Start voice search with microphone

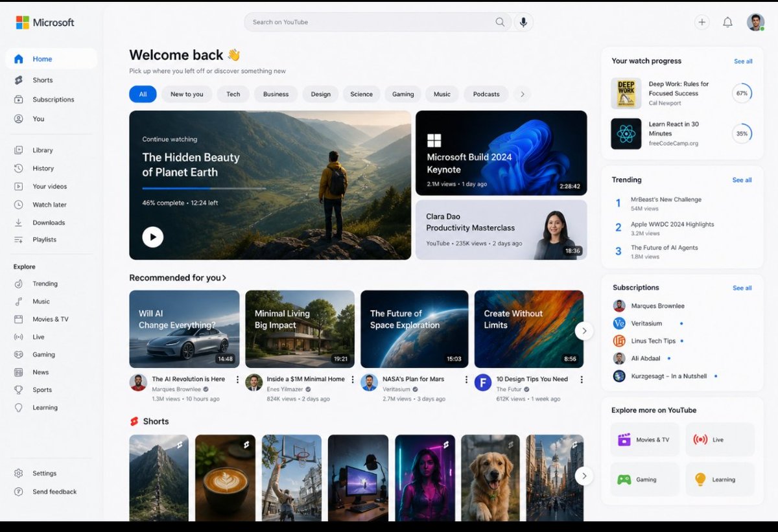tap(524, 22)
